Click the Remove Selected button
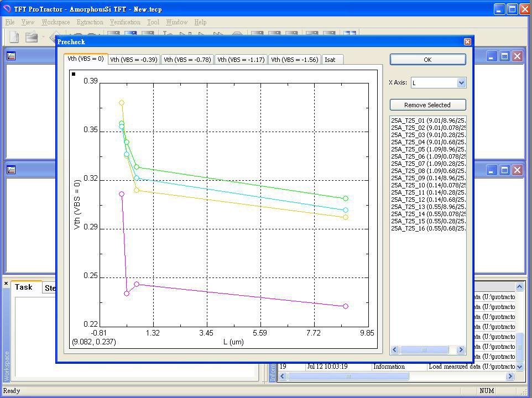The height and width of the screenshot is (398, 532). tap(427, 105)
